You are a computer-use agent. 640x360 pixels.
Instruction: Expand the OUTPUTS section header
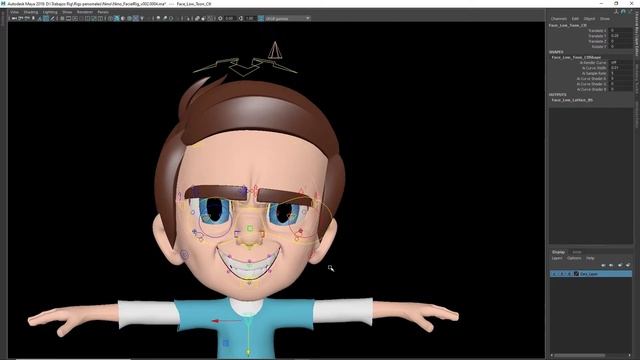[x=558, y=95]
